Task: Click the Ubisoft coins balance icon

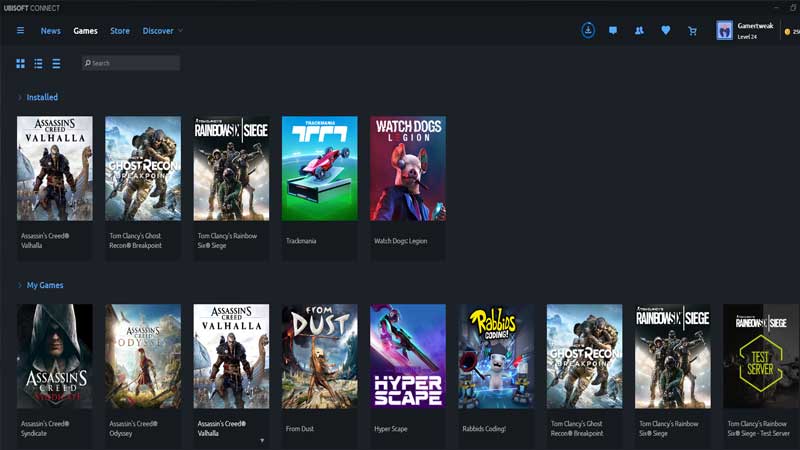Action: coord(787,32)
